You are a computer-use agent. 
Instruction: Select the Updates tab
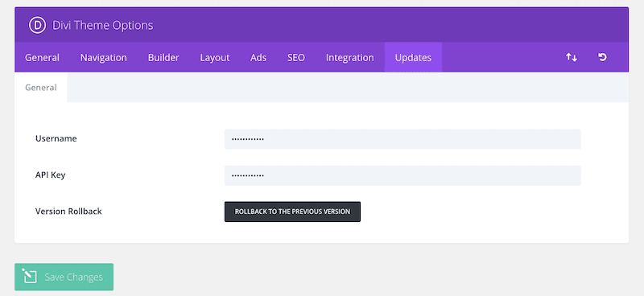(x=413, y=57)
